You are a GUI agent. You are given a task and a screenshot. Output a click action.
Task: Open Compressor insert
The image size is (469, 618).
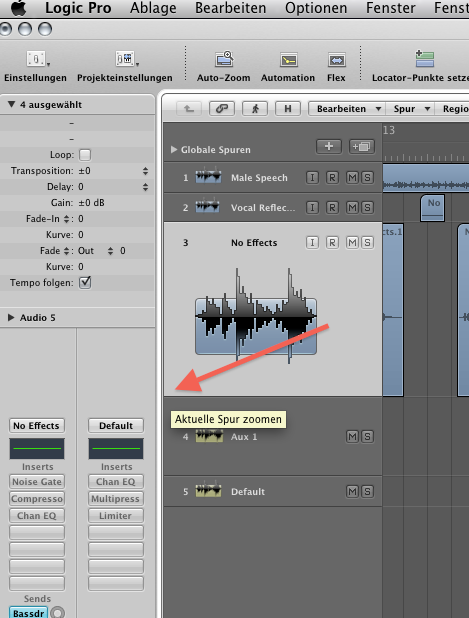[x=37, y=499]
